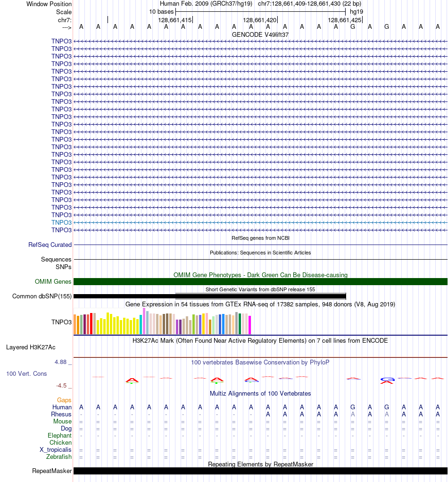This screenshot has height=482, width=448.
Task: Click the "Sequences" track label
Action: coord(56,260)
